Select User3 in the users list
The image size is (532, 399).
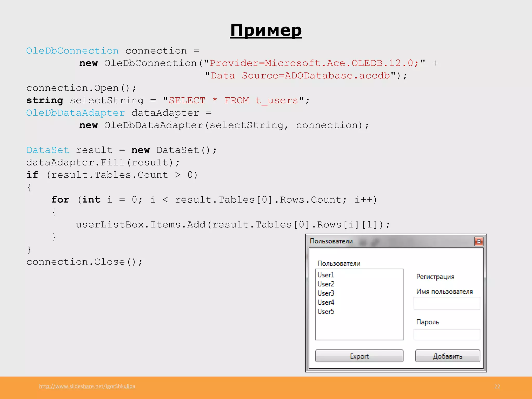point(326,293)
